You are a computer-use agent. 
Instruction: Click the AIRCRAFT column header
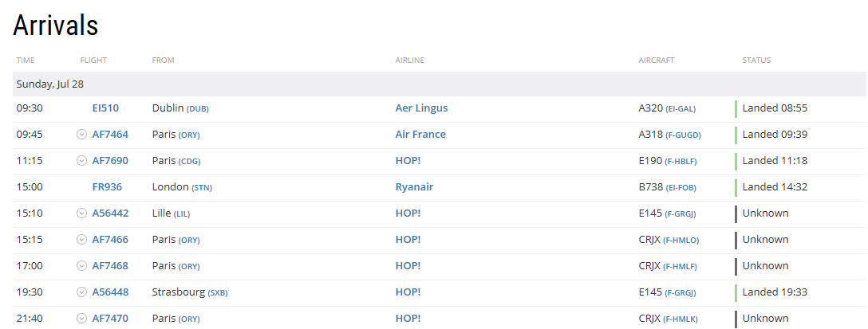(657, 61)
